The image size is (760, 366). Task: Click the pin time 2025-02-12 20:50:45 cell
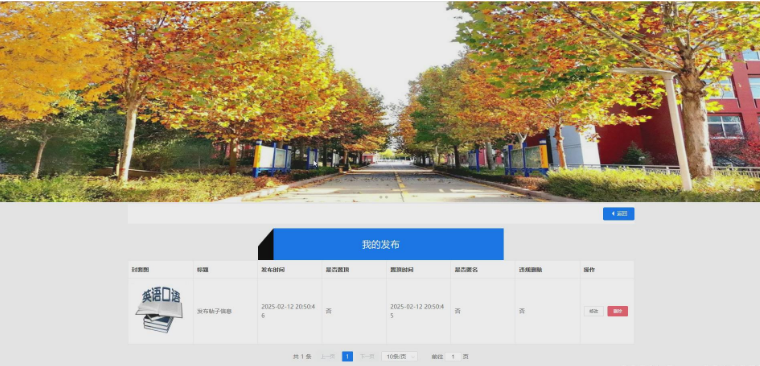tap(417, 311)
